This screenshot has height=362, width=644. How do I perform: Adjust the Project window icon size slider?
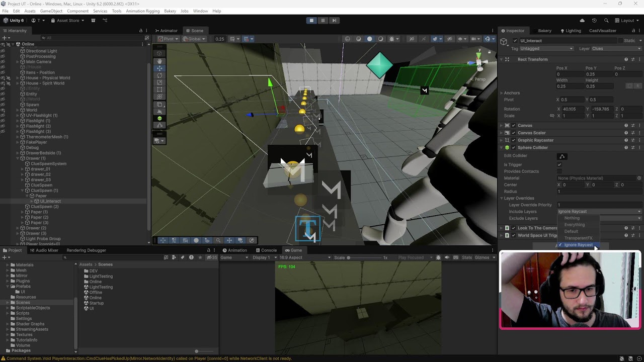pyautogui.click(x=203, y=351)
